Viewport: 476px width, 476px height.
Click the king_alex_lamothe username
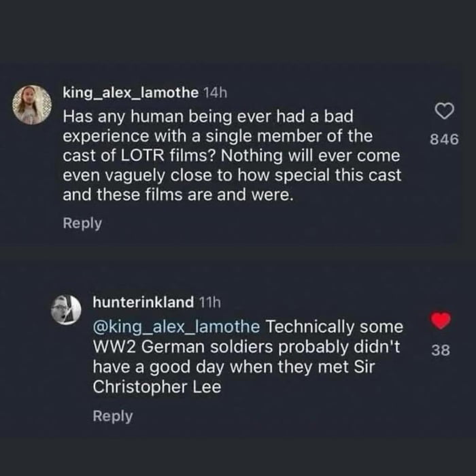coord(131,92)
